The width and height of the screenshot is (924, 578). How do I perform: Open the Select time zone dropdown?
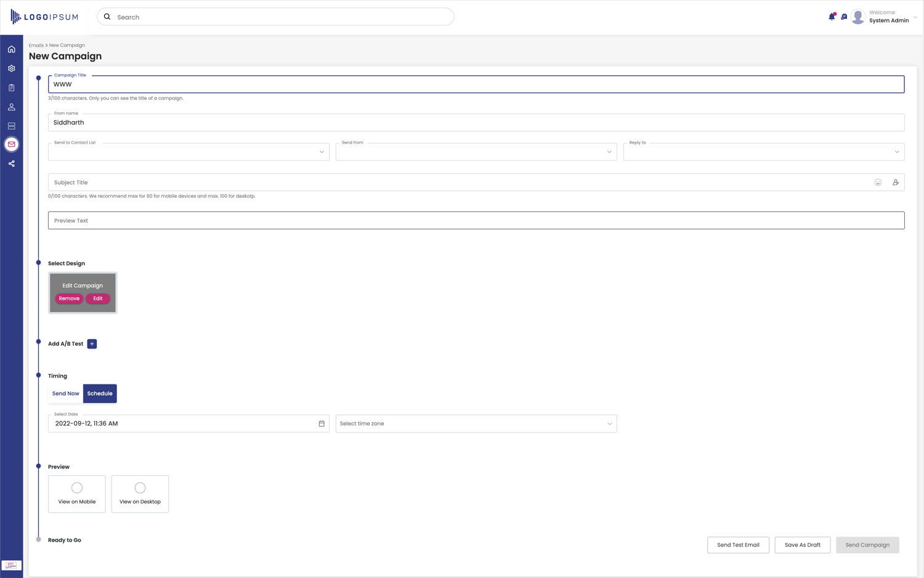point(476,424)
